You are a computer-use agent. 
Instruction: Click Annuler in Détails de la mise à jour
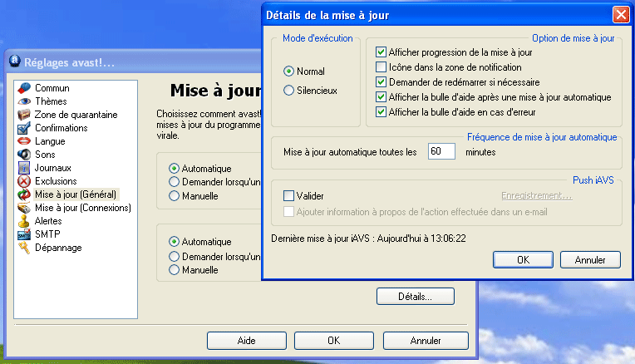pyautogui.click(x=590, y=260)
